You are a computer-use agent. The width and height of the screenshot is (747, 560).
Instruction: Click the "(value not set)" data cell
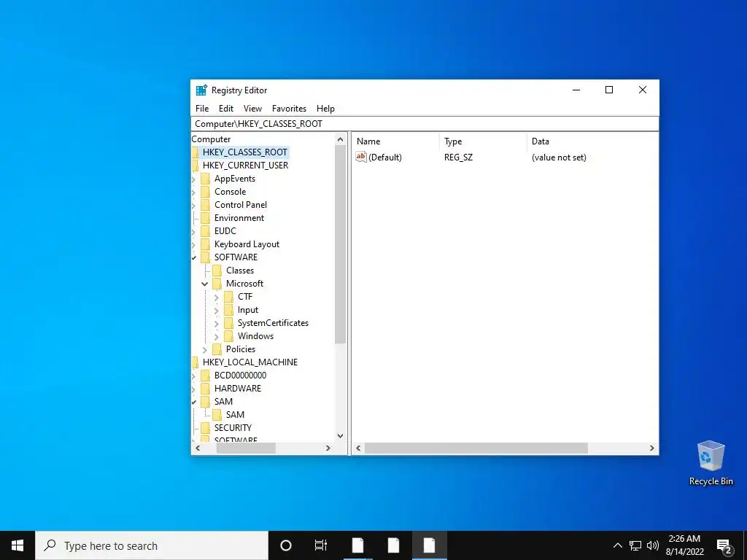point(559,157)
